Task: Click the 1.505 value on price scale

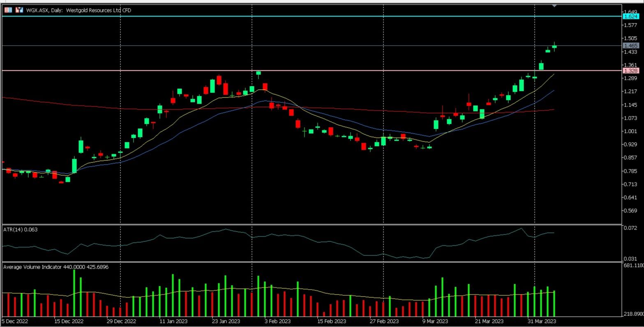Action: [631, 38]
